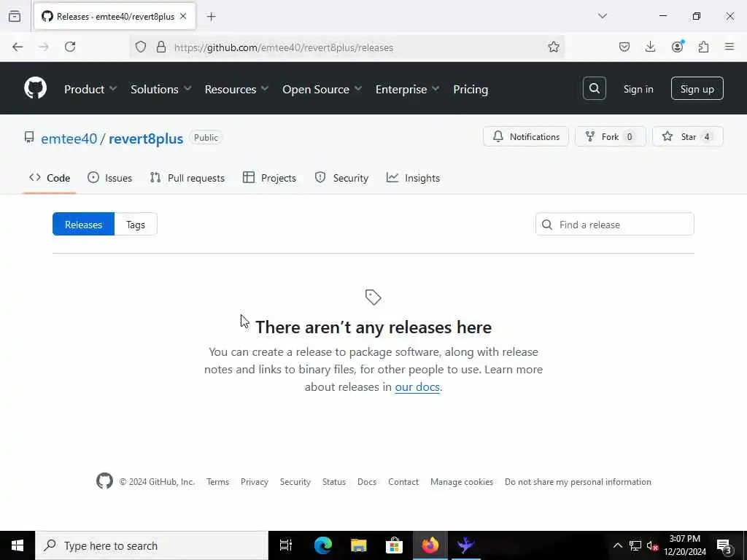
Task: Open the emtee40 owner link
Action: point(69,139)
